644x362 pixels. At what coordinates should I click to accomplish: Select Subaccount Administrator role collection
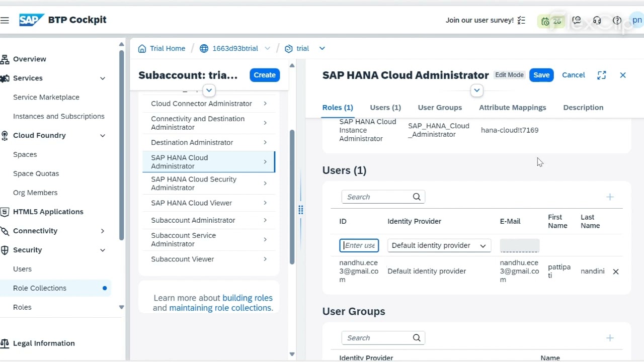209,220
